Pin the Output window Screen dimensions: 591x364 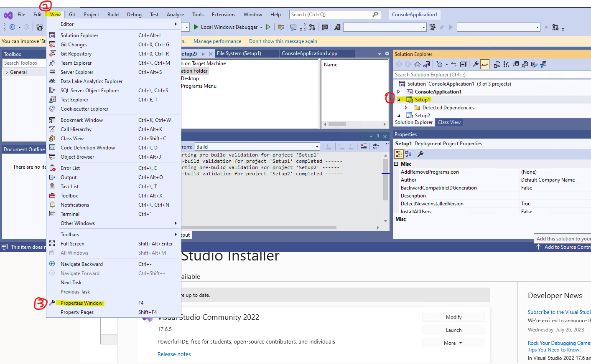click(x=378, y=136)
